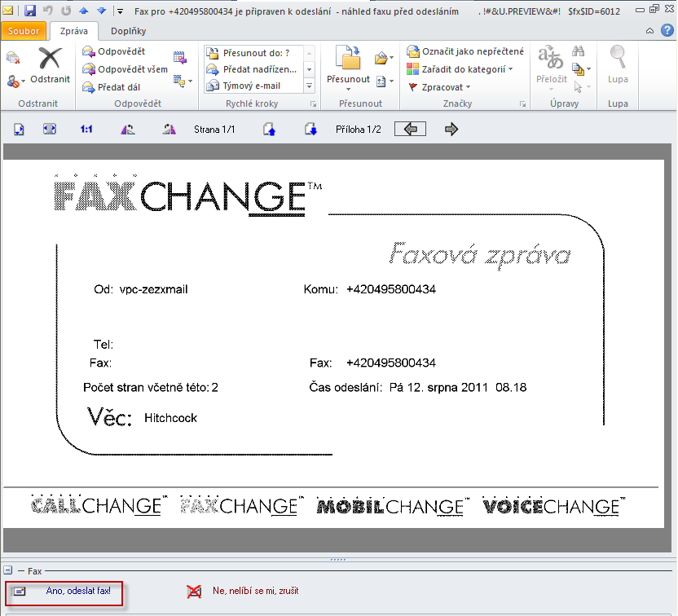Minimize the ribbon with the chevron icon

coord(649,31)
